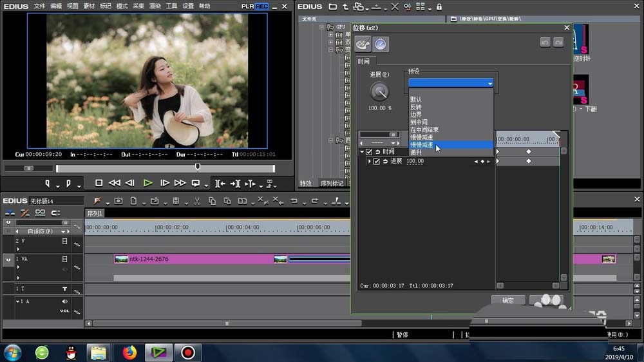This screenshot has height=362, width=644.
Task: Toggle the 进展 checkbox
Action: [376, 162]
